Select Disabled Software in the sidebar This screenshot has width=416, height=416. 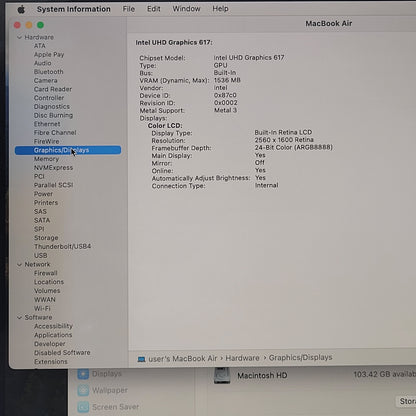[62, 352]
